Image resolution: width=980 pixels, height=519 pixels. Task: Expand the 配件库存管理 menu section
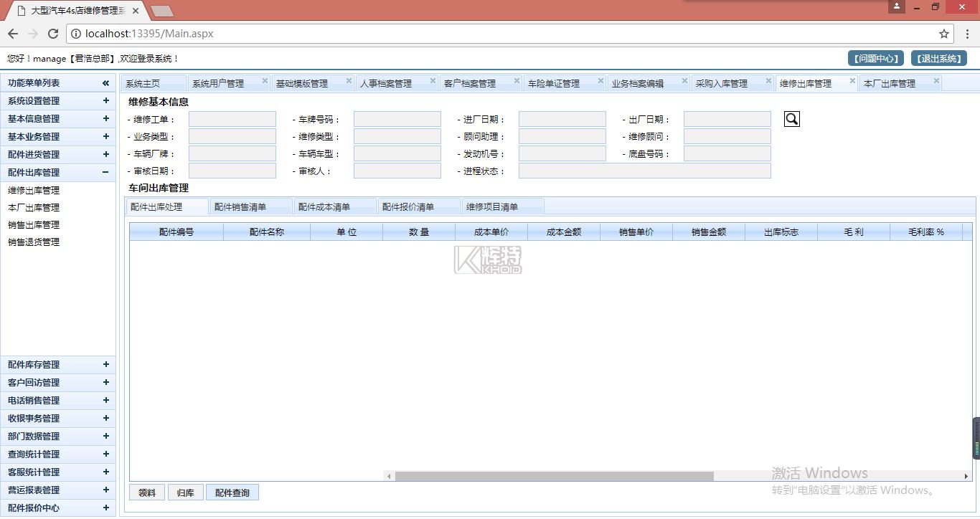click(105, 365)
